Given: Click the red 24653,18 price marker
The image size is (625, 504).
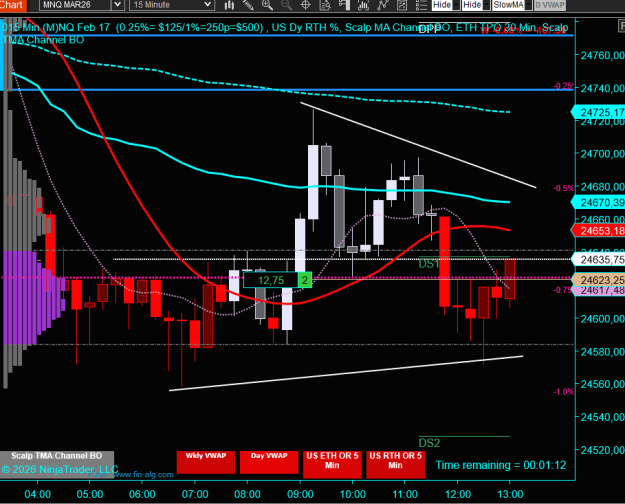Looking at the screenshot, I should [x=599, y=231].
